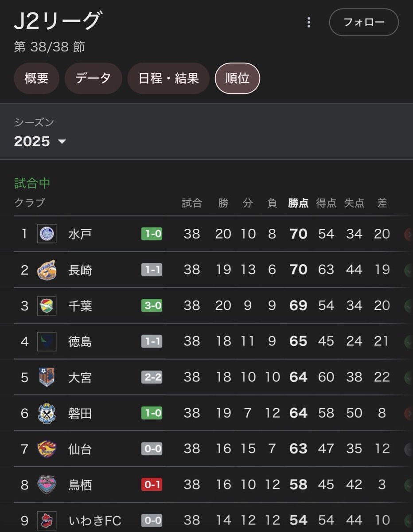Click Tosu's red 0-1 score badge
Image resolution: width=413 pixels, height=532 pixels.
(x=152, y=485)
